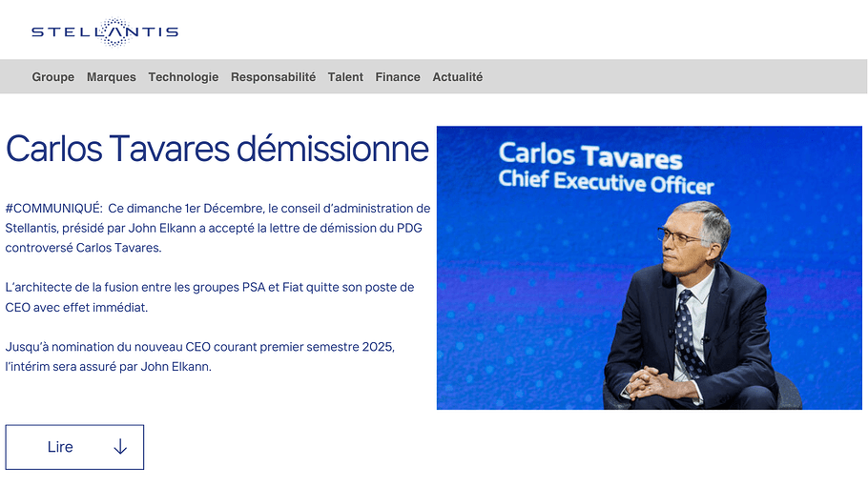Select Technologie in the navigation bar
868x487 pixels.
click(x=183, y=77)
